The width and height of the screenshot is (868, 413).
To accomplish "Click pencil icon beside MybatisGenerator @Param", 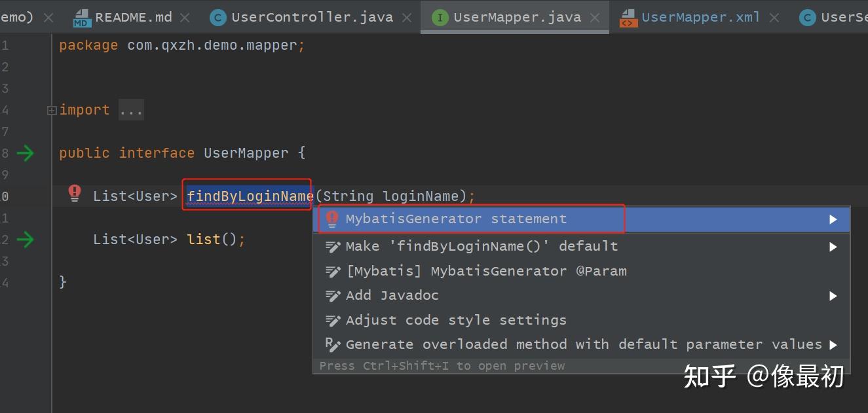I will (333, 271).
